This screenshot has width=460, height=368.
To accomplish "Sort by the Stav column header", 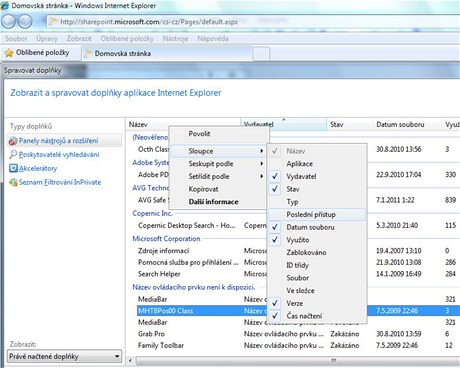I will tap(350, 124).
